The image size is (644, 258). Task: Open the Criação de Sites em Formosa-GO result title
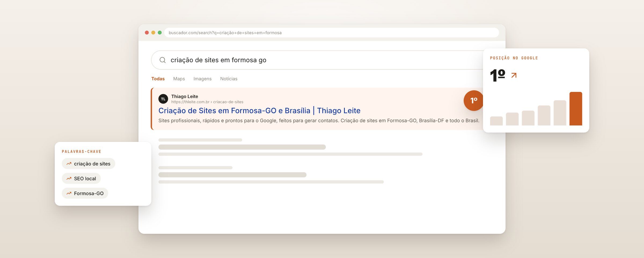coord(259,110)
